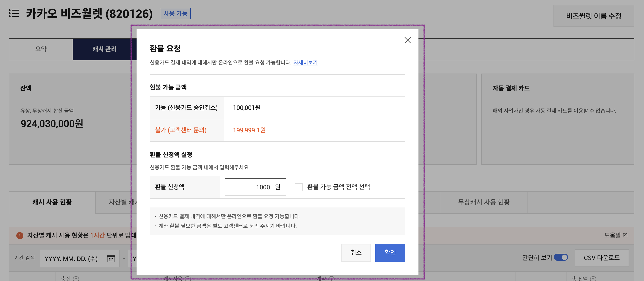Click the CSV 다운로드 button

[x=601, y=258]
